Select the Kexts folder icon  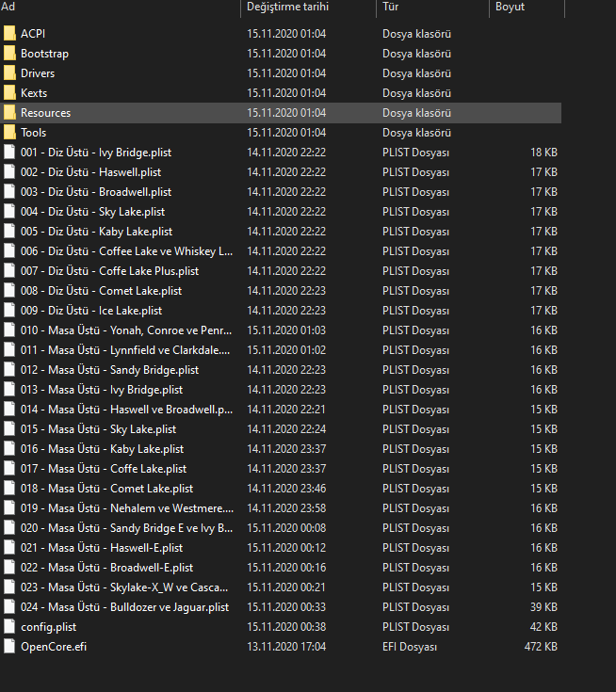click(x=9, y=93)
